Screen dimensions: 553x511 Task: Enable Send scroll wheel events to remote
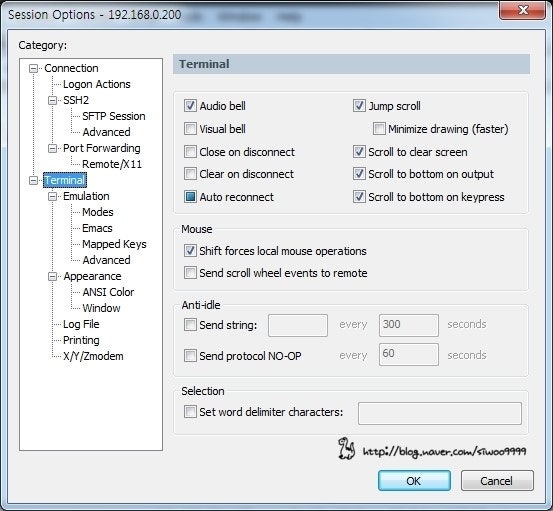(190, 273)
